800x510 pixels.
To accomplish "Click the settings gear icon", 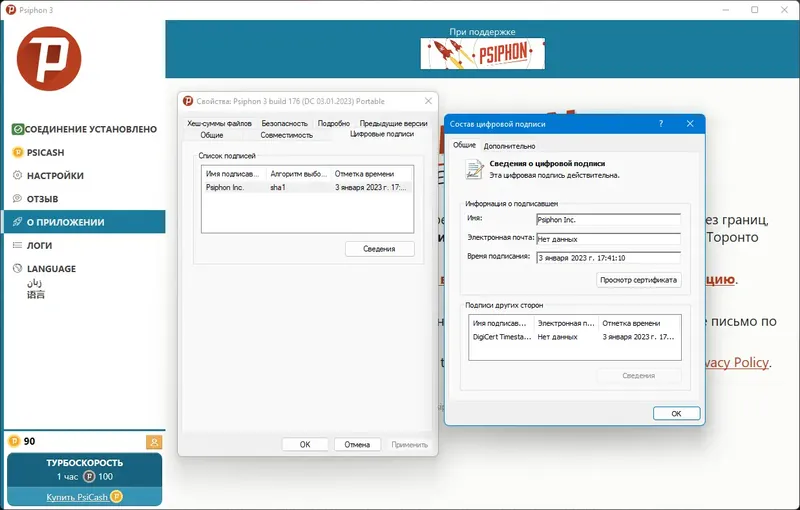I will click(17, 175).
